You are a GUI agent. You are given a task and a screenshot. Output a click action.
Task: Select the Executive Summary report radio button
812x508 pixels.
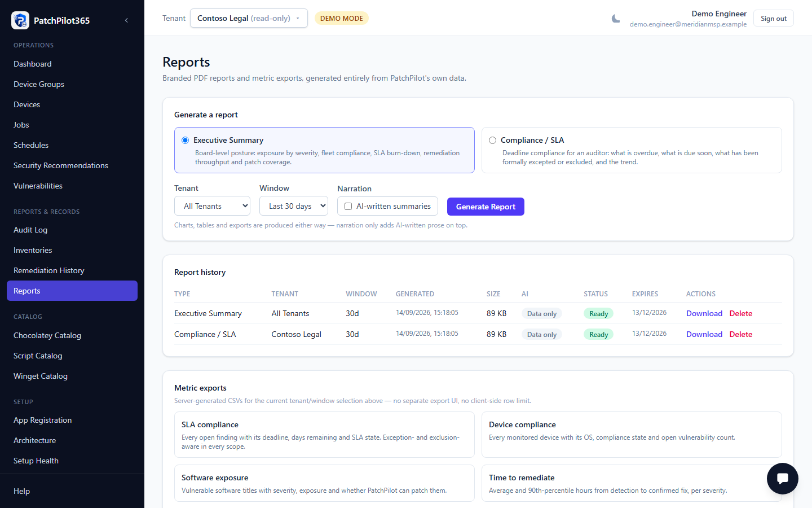[x=185, y=140]
